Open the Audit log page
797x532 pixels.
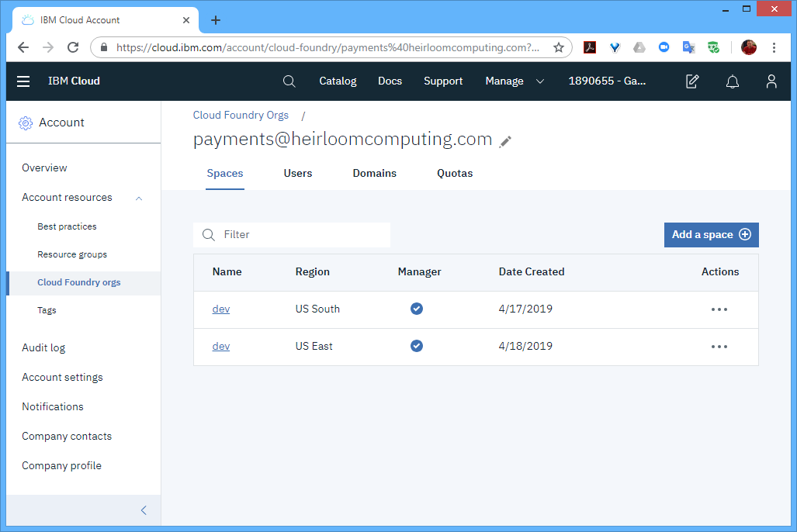43,348
